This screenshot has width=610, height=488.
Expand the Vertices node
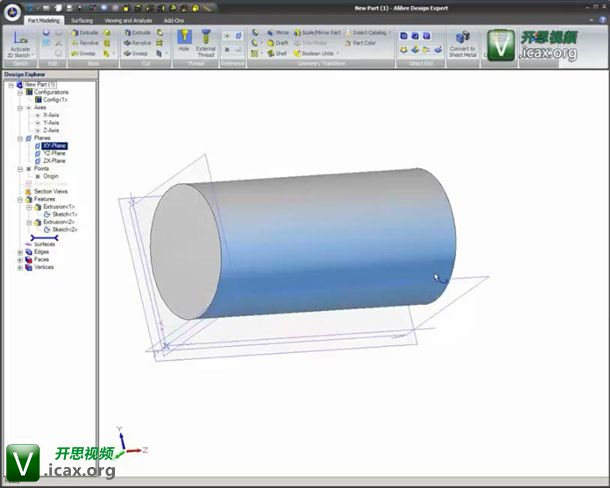20,268
